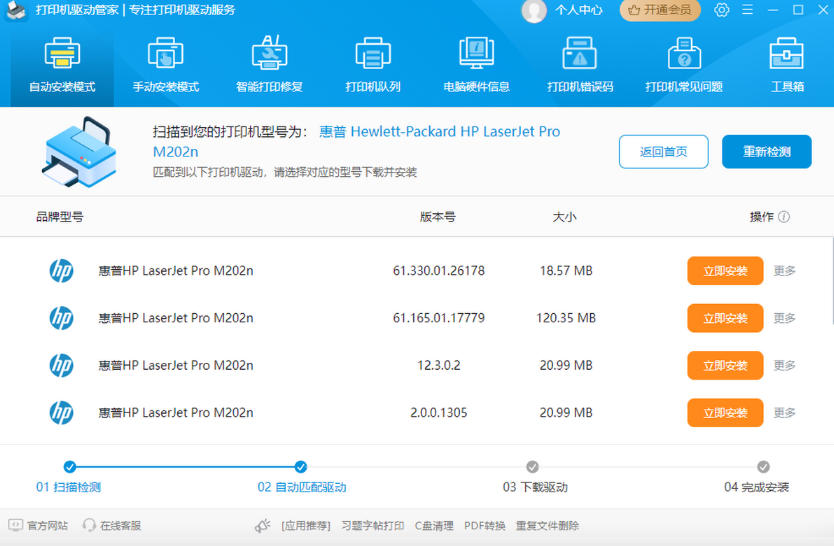Open the settings gear icon

(722, 10)
